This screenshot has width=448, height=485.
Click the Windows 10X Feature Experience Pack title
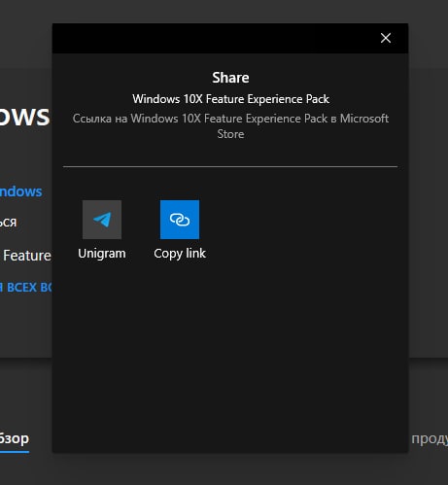click(x=230, y=99)
